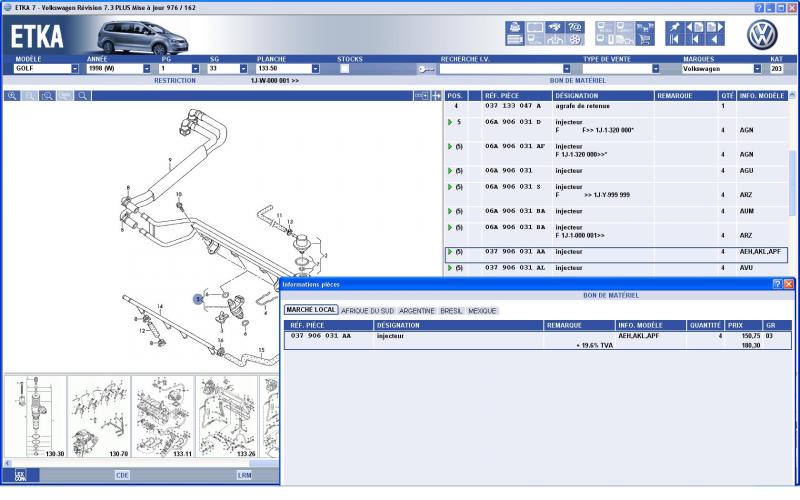Select row 037 906 031 AA in parts list

616,255
